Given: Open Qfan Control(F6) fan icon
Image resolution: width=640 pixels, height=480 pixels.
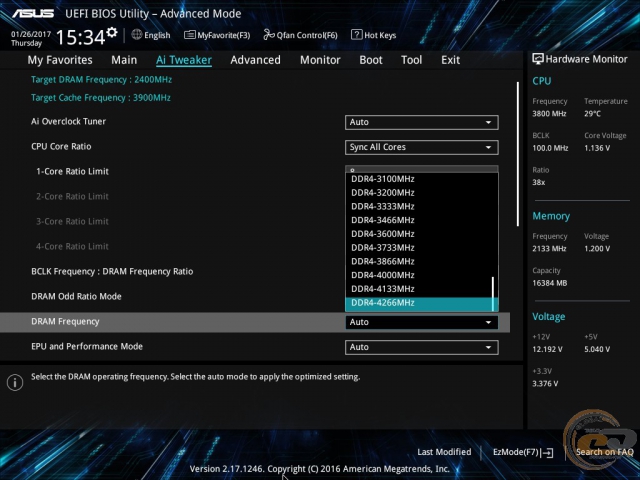Looking at the screenshot, I should 269,35.
